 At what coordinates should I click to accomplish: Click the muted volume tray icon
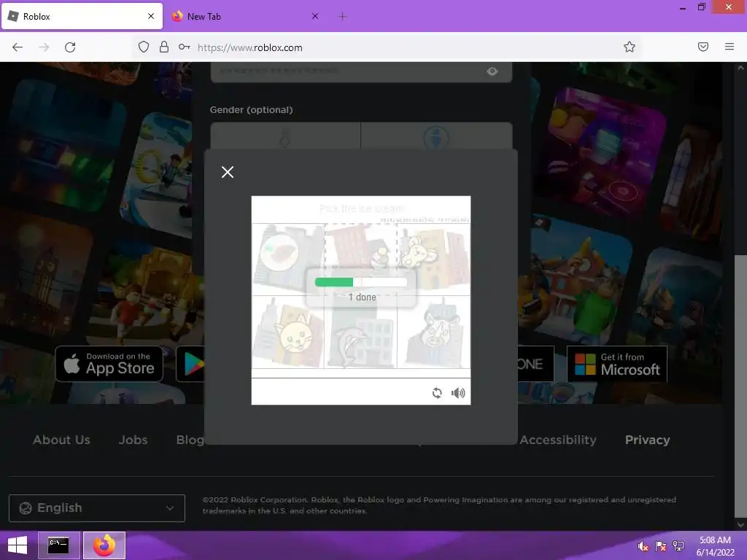[x=643, y=546]
